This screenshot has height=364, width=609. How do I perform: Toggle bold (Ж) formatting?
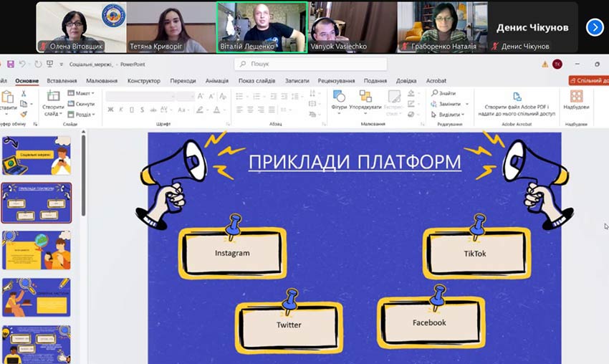[x=110, y=110]
